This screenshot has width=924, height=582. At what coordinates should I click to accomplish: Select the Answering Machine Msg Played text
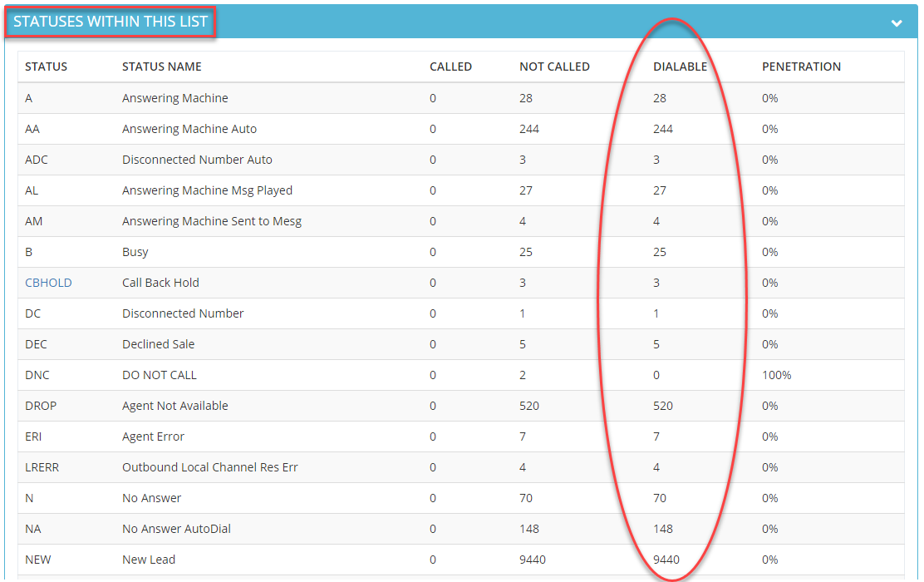click(207, 190)
